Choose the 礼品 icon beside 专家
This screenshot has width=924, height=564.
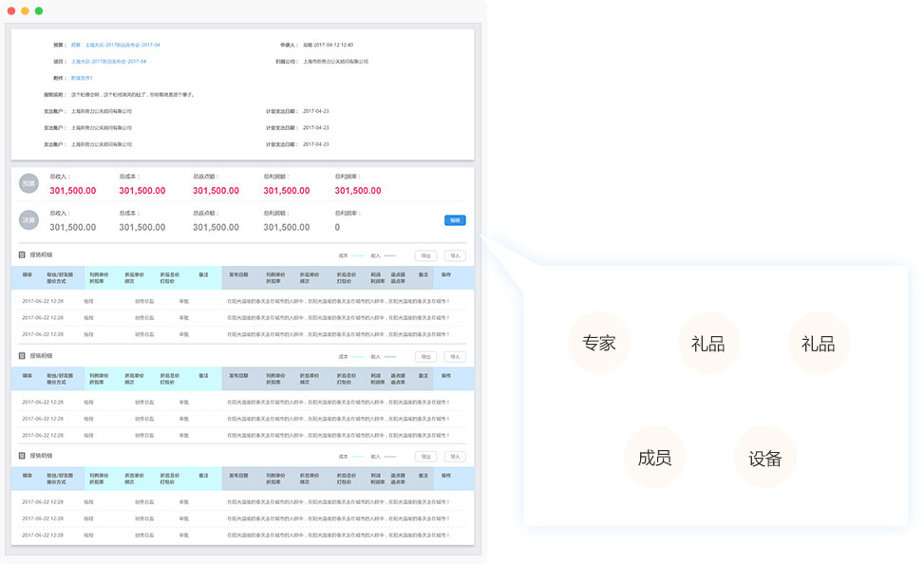click(x=708, y=344)
